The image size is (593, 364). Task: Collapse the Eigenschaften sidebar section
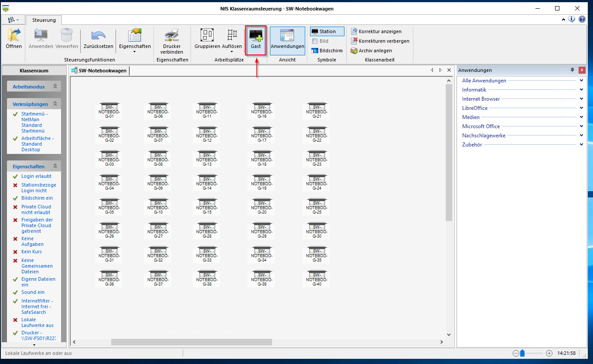pos(55,167)
